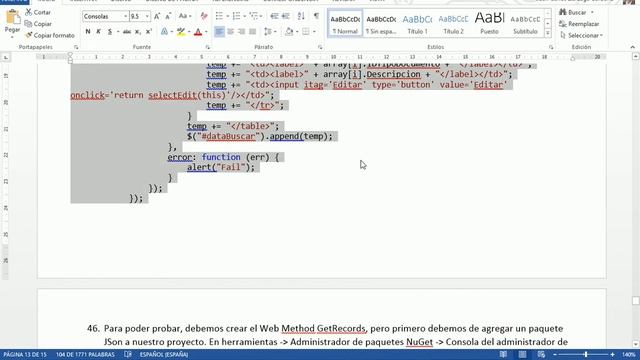Open the Seleccionar dropdown
Image resolution: width=640 pixels, height=360 pixels.
coord(581,35)
